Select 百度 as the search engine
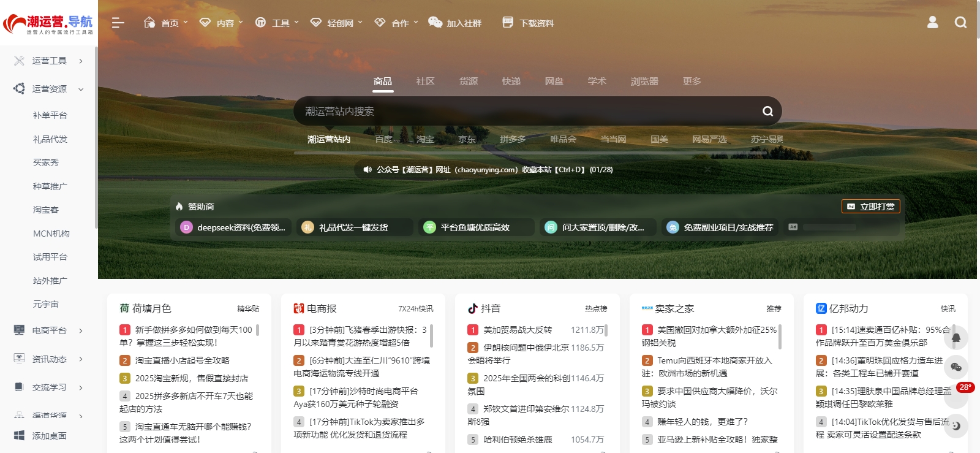 (x=383, y=139)
